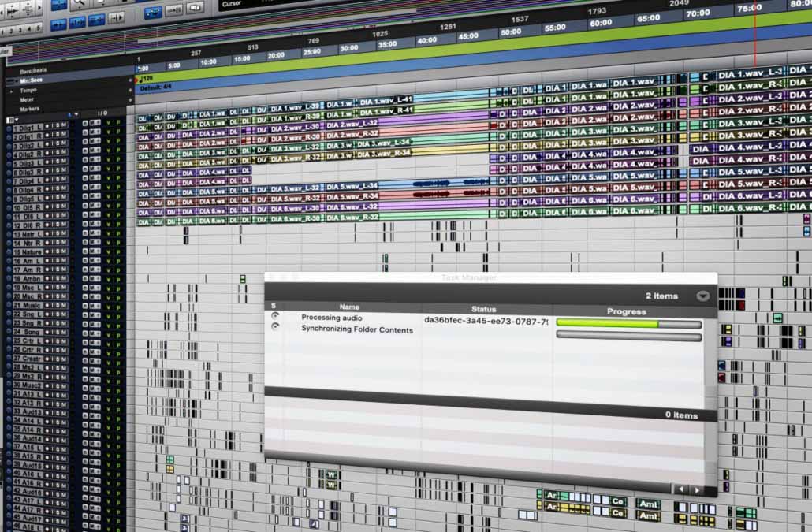This screenshot has height=532, width=812.
Task: Click the Synchronizing Folder Contents task name
Action: [x=356, y=329]
